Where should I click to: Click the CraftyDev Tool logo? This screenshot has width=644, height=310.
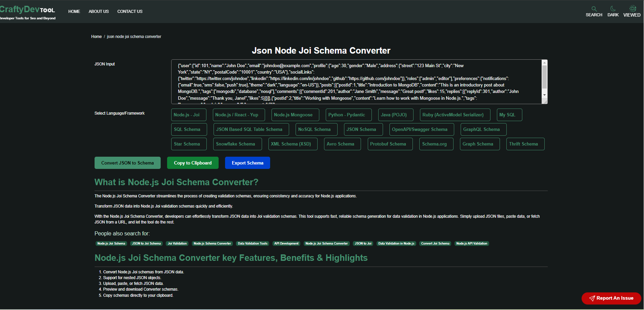[x=27, y=13]
